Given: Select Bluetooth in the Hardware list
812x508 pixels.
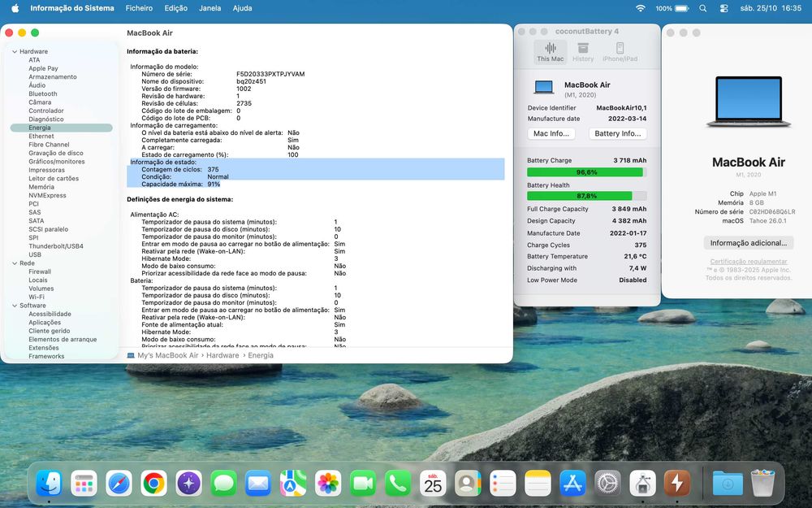Looking at the screenshot, I should [43, 93].
